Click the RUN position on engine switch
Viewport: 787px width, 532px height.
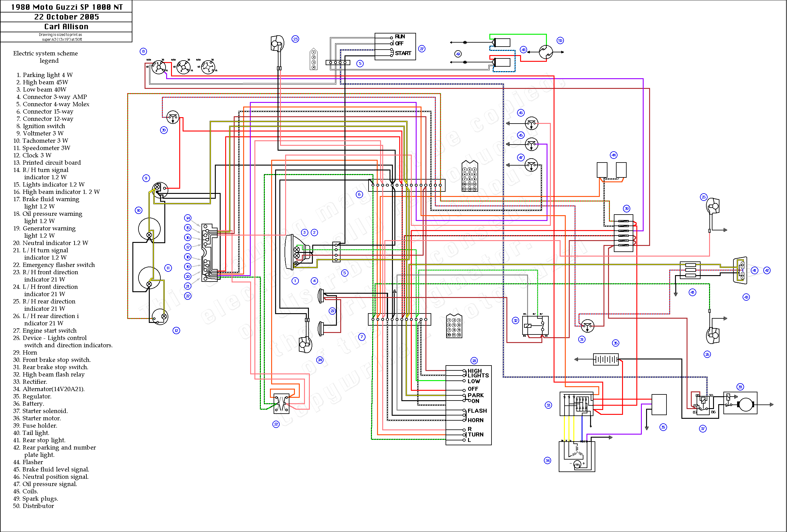tap(400, 37)
